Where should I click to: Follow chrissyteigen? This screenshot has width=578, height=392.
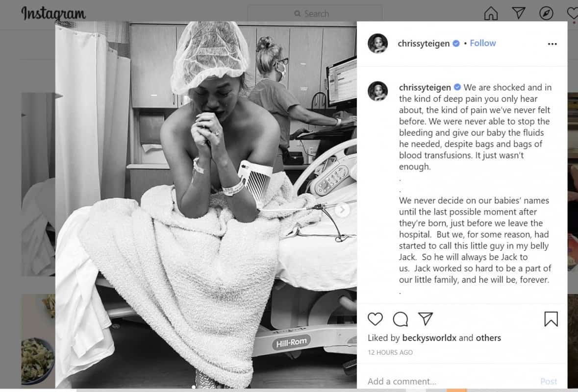(483, 43)
